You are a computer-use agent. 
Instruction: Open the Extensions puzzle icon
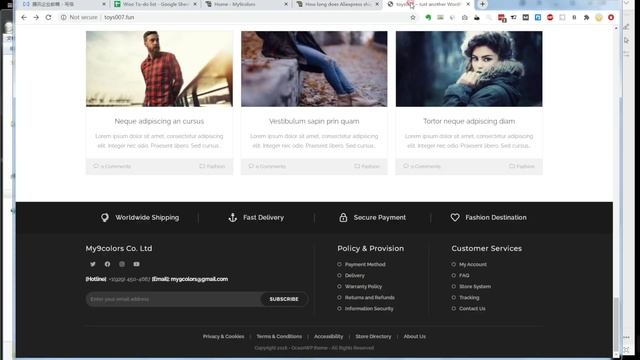587,18
